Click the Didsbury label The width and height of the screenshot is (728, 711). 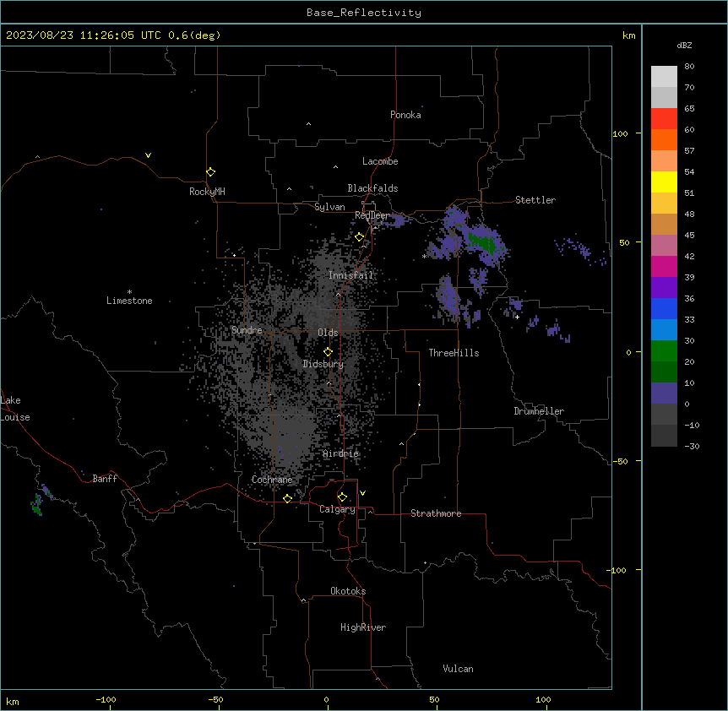click(x=323, y=364)
